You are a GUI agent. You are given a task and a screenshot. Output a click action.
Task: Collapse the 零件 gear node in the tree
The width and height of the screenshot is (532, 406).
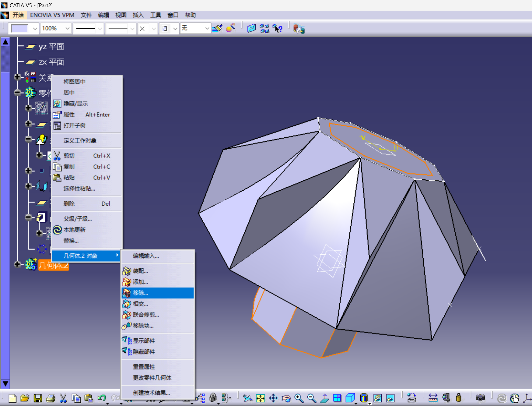pos(17,92)
